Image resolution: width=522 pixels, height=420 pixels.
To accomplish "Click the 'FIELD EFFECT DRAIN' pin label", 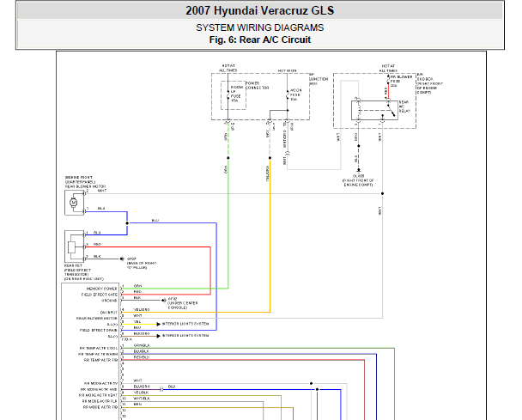I will [99, 330].
